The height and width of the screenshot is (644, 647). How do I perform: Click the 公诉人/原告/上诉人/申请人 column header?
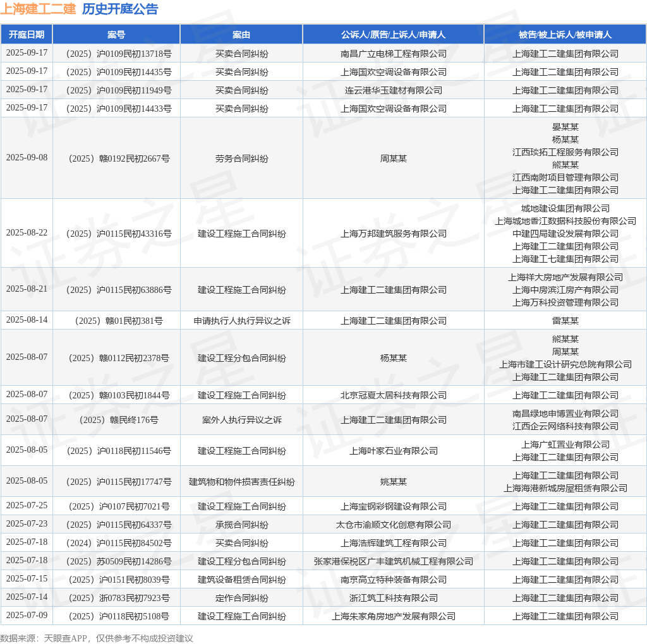393,35
